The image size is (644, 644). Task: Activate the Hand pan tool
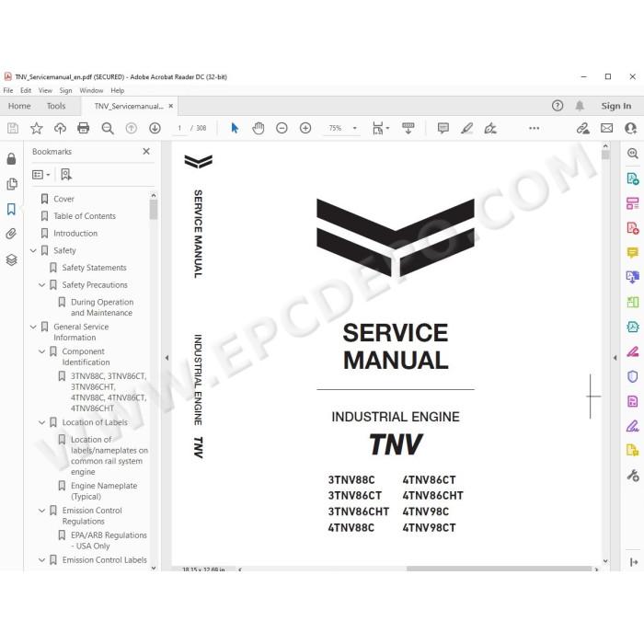(x=259, y=128)
